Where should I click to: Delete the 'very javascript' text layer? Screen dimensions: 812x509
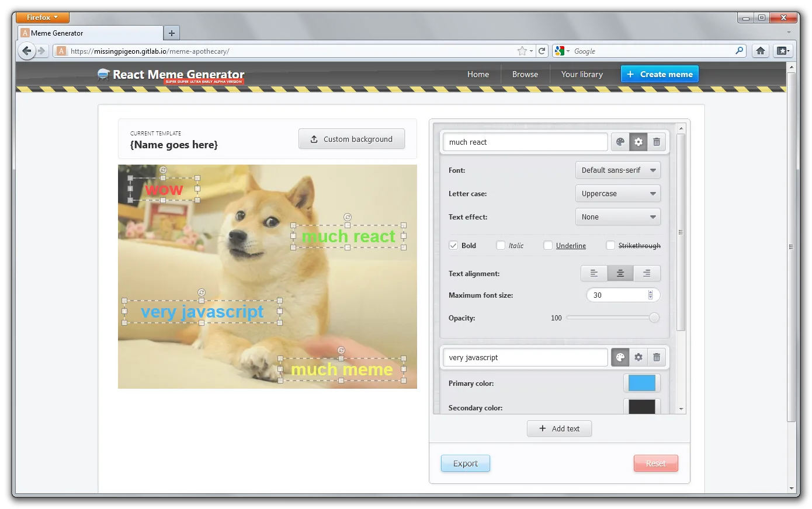[657, 357]
